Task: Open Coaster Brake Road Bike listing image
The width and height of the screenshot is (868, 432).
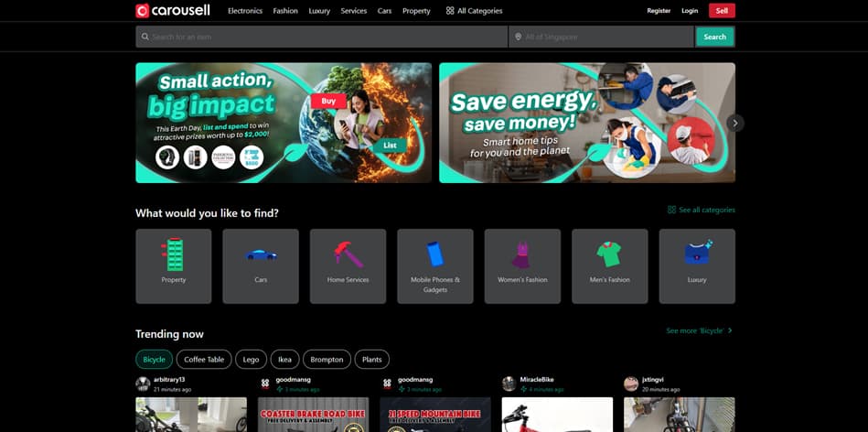Action: tap(314, 415)
